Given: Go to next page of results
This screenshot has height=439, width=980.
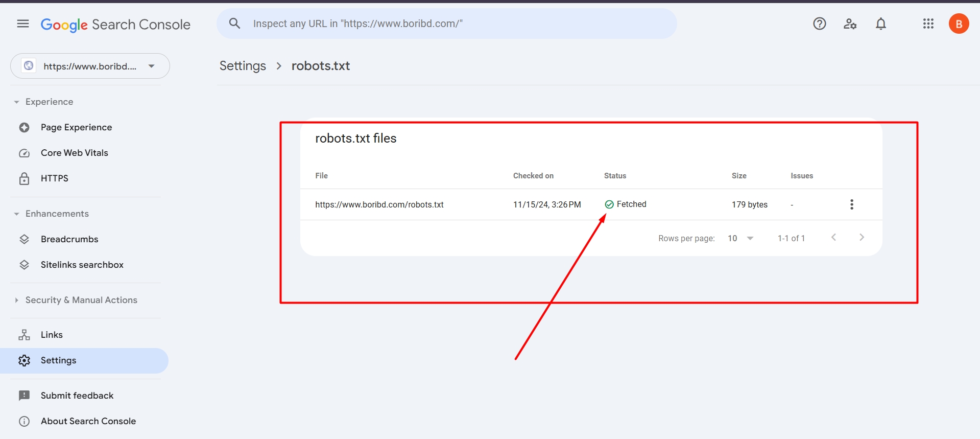Looking at the screenshot, I should [x=862, y=238].
